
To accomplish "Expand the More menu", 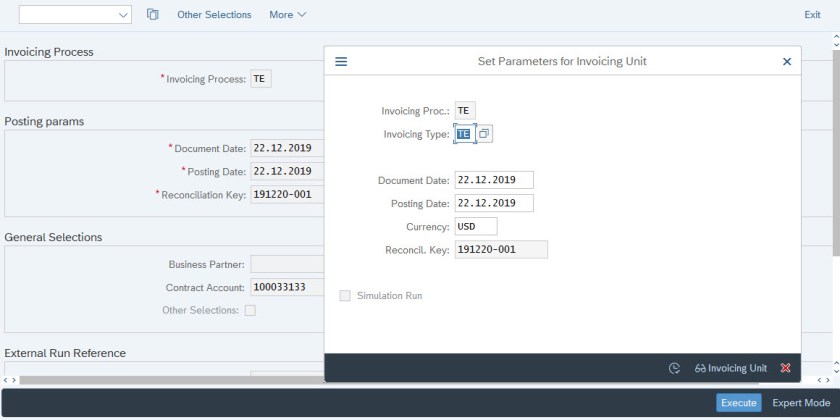I will (288, 15).
